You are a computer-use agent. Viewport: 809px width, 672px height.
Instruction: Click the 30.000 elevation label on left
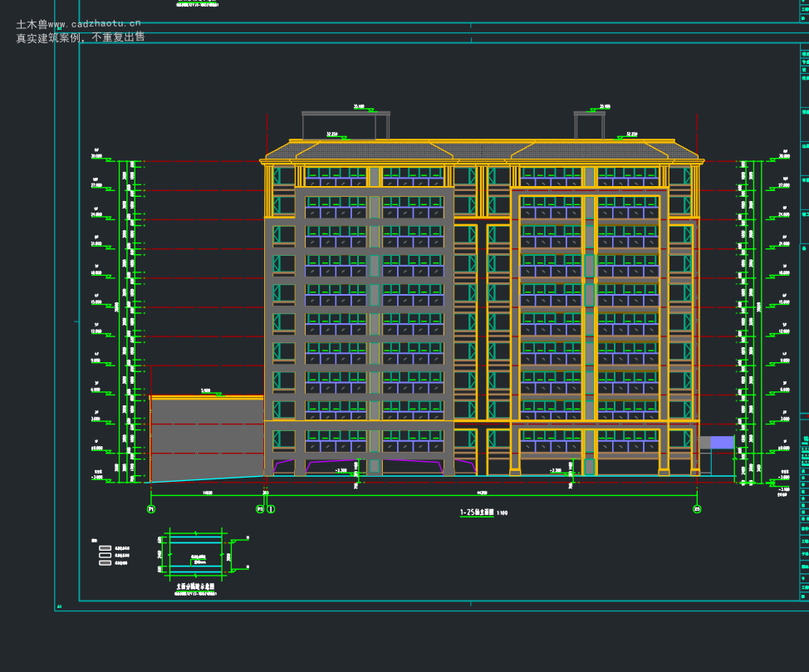[x=96, y=156]
